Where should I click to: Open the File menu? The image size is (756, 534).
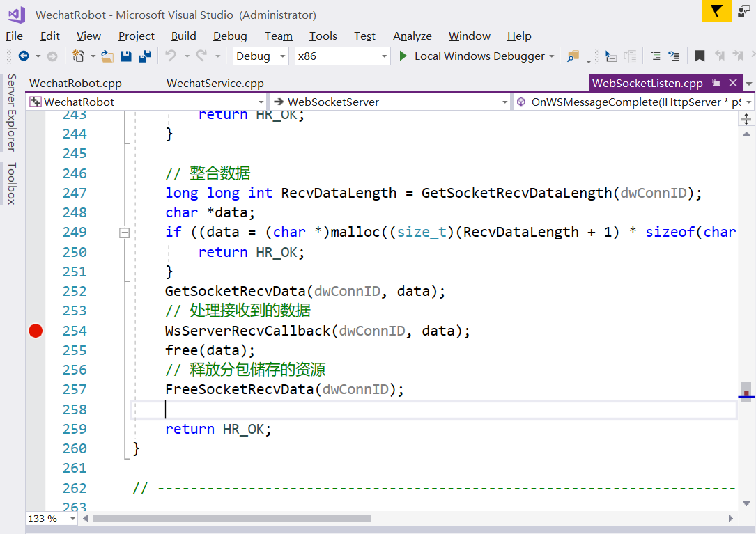[14, 36]
